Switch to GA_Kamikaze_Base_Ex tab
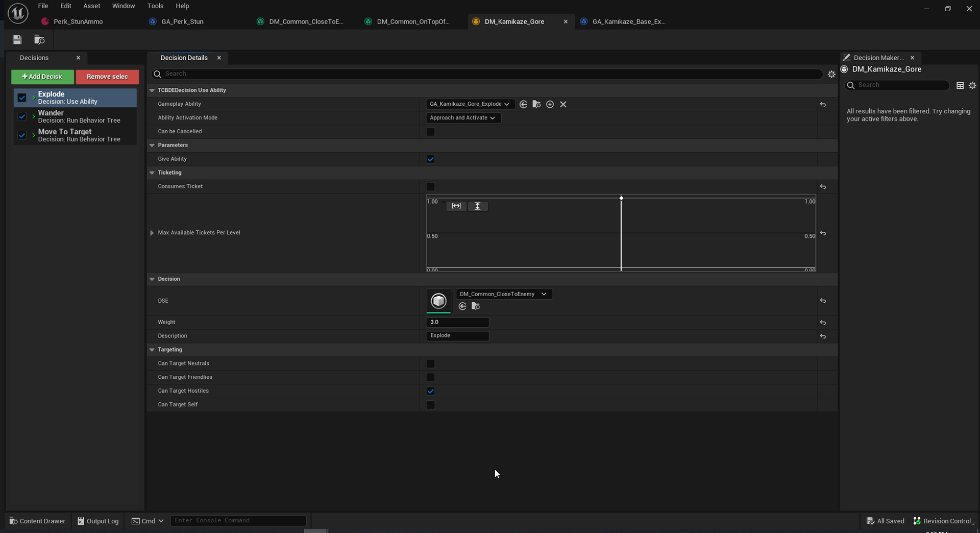This screenshot has height=533, width=980. 629,21
